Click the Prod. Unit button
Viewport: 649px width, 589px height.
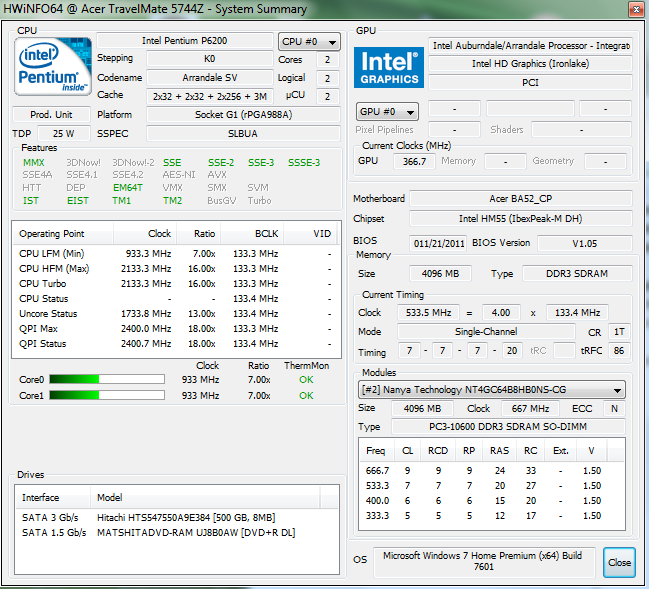(51, 115)
